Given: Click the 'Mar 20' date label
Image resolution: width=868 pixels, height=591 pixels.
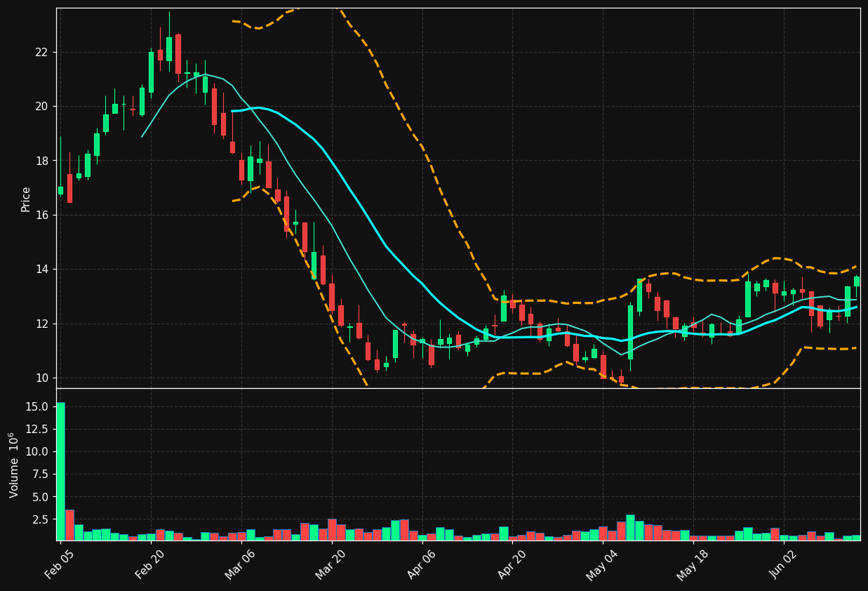Looking at the screenshot, I should (x=331, y=564).
